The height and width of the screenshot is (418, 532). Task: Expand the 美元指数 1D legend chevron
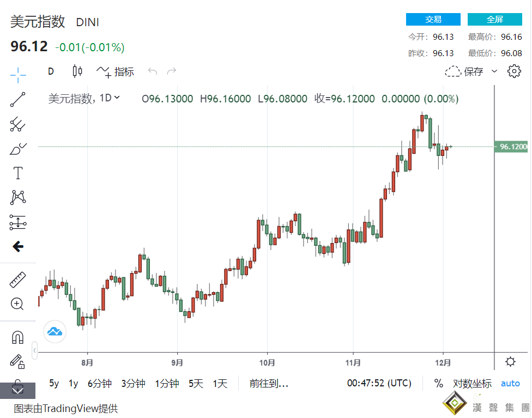[x=117, y=98]
